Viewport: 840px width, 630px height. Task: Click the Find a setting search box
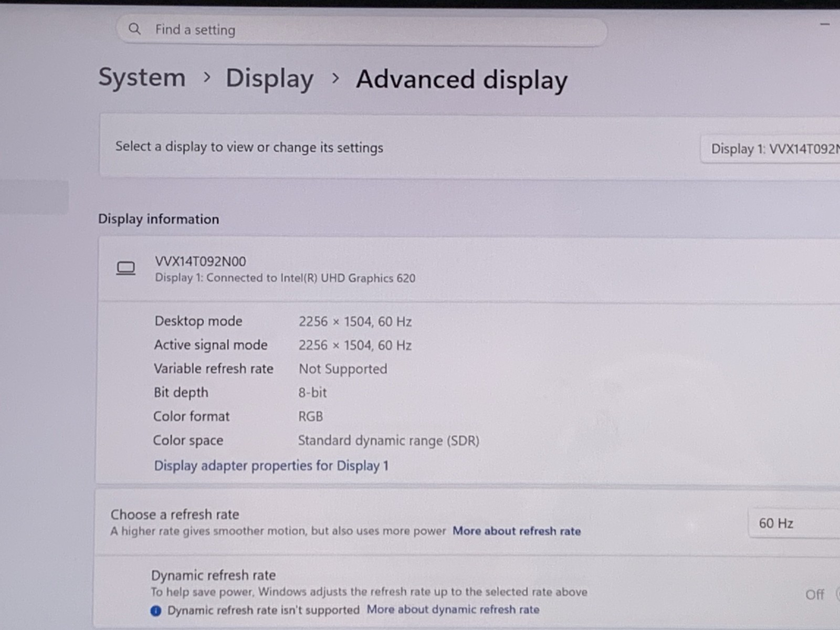coord(362,30)
